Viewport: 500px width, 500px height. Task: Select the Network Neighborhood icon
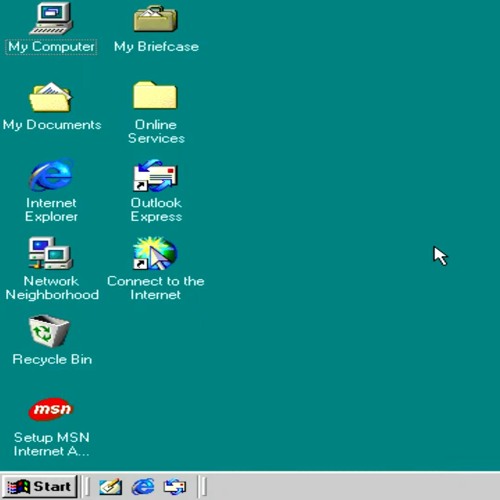51,253
